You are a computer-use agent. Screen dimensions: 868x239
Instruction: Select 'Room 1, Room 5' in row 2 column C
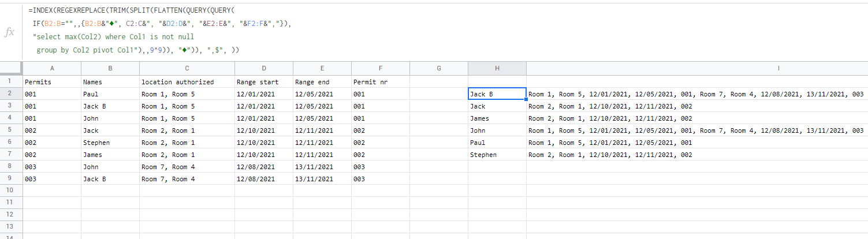pyautogui.click(x=187, y=94)
